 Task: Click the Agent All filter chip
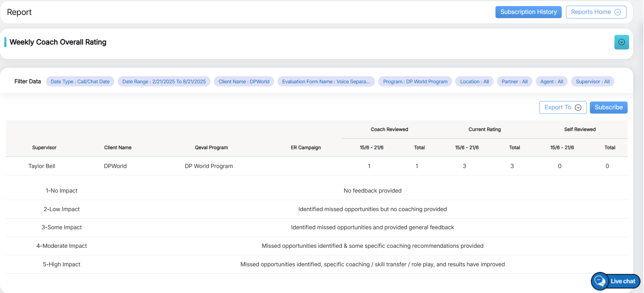[551, 82]
